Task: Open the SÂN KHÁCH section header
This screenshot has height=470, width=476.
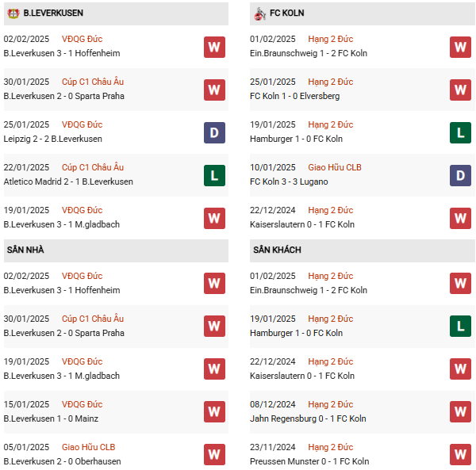Action: click(x=277, y=250)
